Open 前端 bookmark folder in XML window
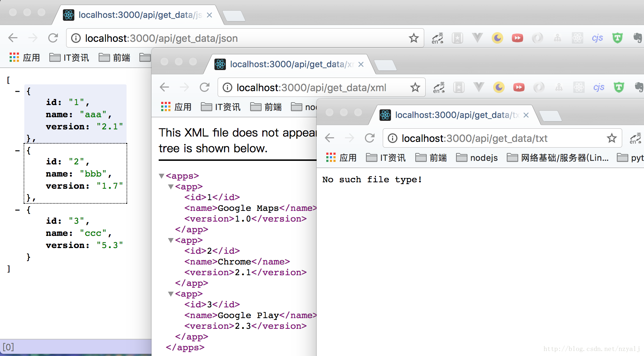 (x=266, y=107)
